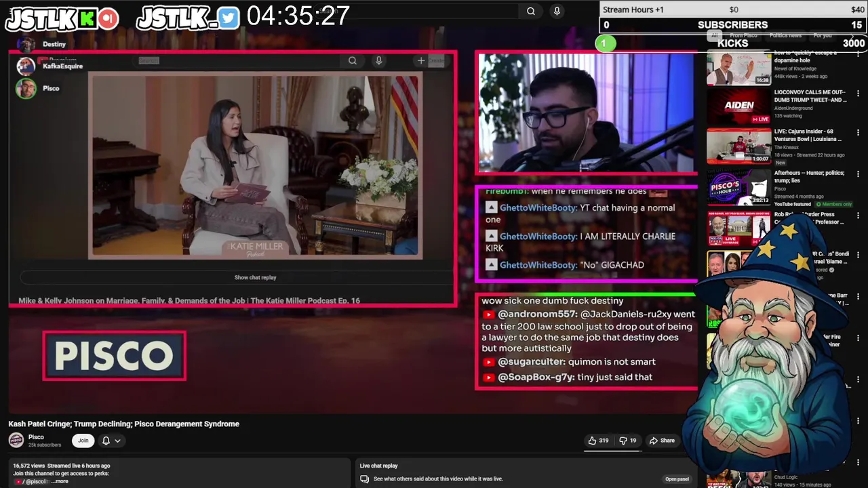Screen dimensions: 868x488
Task: Click the 'I AM LITERALLY CHARLIE KIRK' chat message
Action: click(x=580, y=242)
